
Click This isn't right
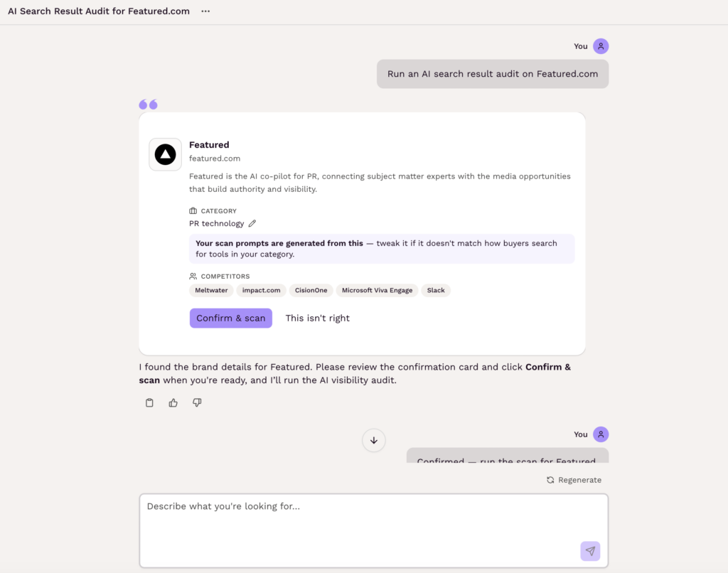318,318
